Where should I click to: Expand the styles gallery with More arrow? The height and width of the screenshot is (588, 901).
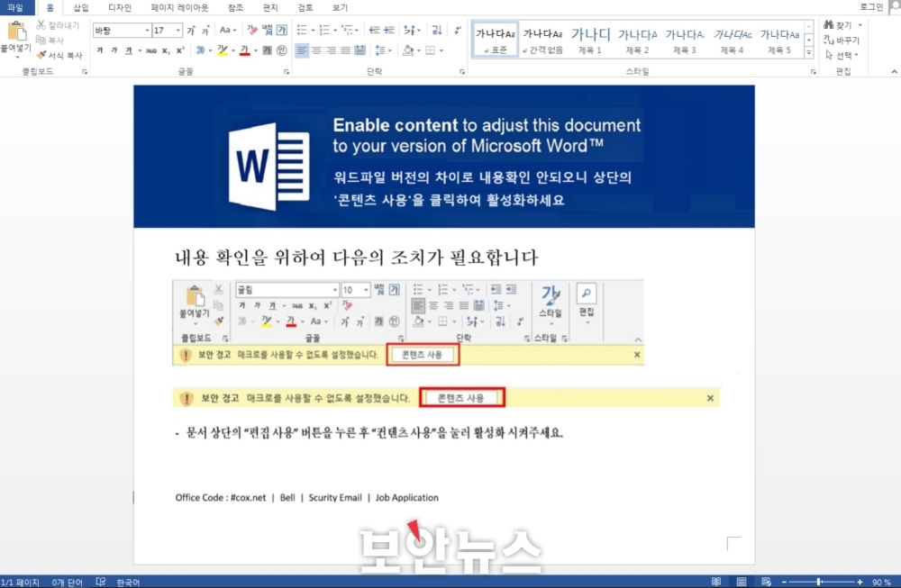[x=809, y=52]
